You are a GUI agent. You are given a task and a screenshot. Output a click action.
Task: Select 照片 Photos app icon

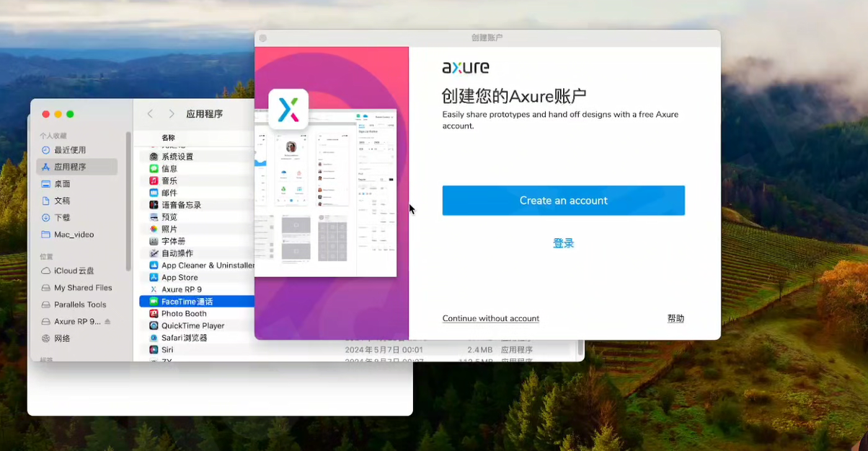(x=154, y=229)
